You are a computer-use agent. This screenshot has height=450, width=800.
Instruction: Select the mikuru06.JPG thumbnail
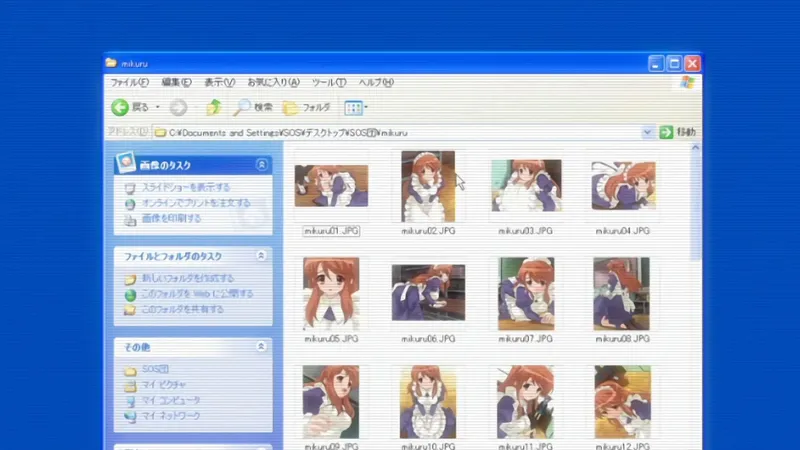tap(428, 292)
